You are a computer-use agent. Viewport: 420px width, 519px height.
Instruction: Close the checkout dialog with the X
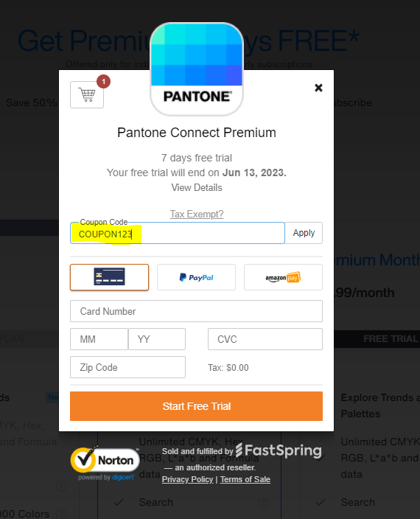click(318, 88)
